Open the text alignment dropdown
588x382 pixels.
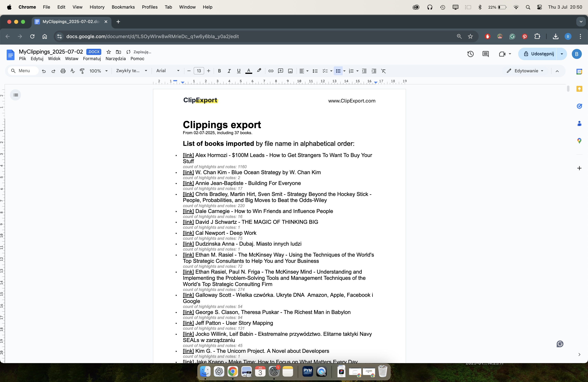pos(304,71)
